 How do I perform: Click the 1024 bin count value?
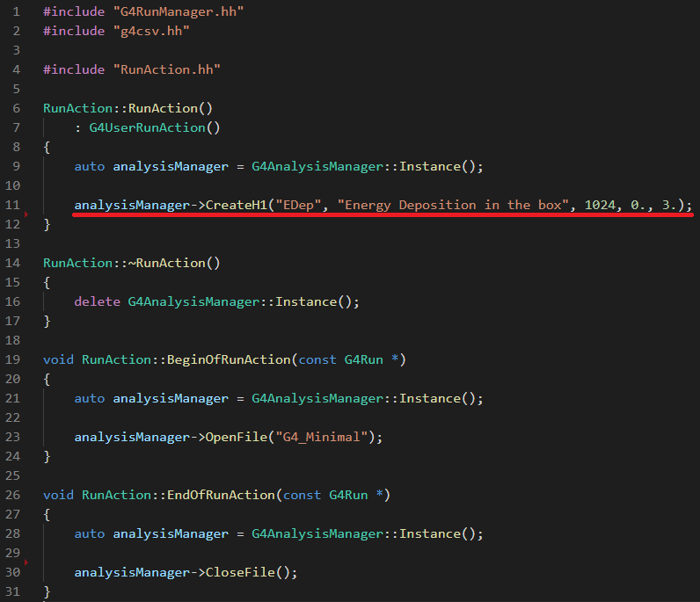tap(599, 205)
